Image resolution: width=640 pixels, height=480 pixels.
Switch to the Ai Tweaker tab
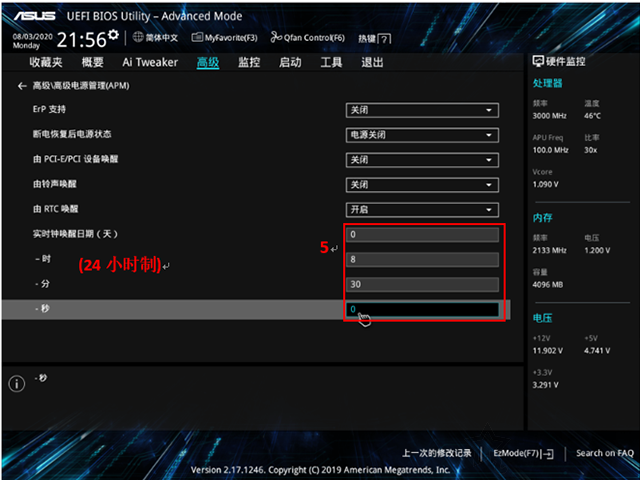pyautogui.click(x=150, y=62)
